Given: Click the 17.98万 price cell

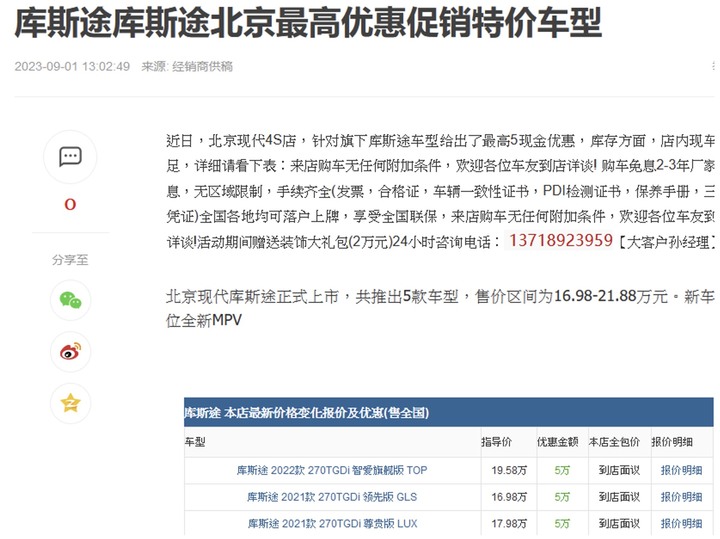Looking at the screenshot, I should [x=509, y=523].
